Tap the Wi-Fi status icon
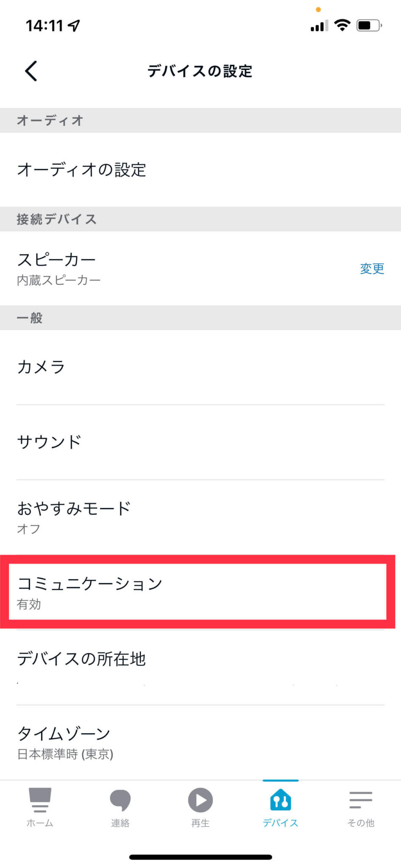401x868 pixels. (343, 25)
